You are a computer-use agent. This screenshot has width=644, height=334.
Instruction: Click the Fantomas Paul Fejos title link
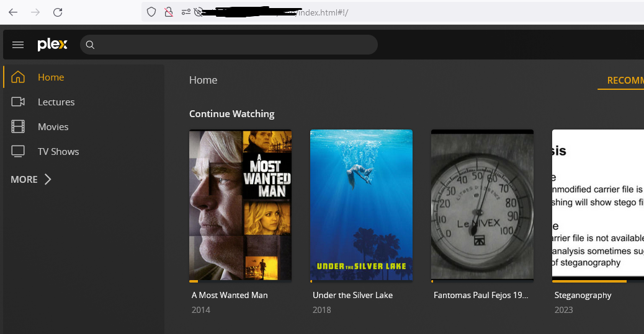[481, 295]
